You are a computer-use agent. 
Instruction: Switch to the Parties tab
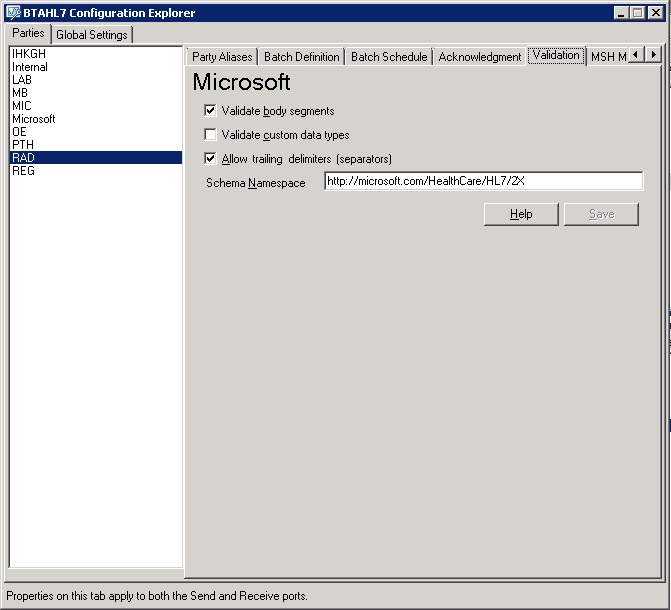click(x=28, y=33)
